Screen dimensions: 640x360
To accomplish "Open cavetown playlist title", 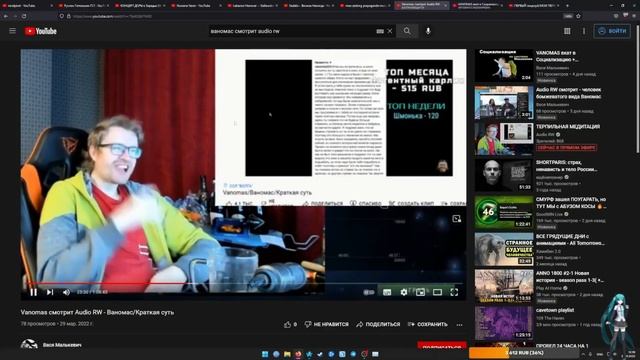I will pyautogui.click(x=555, y=310).
